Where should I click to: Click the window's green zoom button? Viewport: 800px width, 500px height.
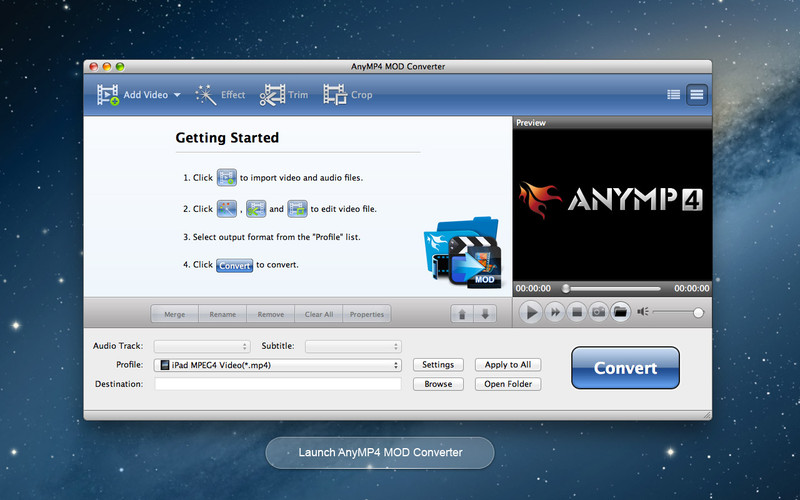(120, 67)
